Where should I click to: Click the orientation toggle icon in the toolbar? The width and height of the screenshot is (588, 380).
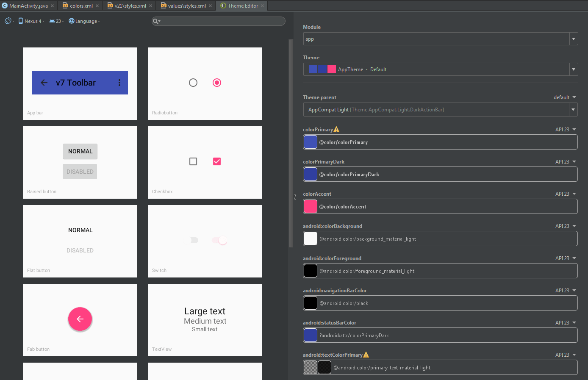tap(8, 20)
